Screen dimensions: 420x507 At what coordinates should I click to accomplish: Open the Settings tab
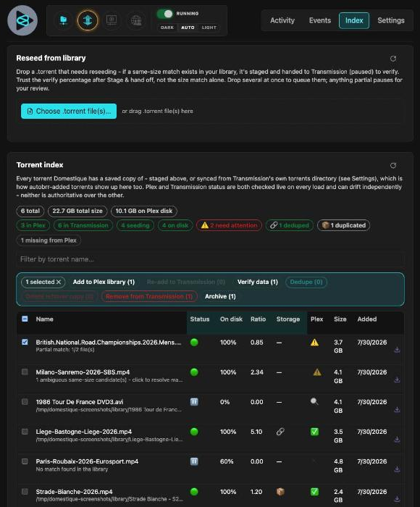tap(391, 20)
